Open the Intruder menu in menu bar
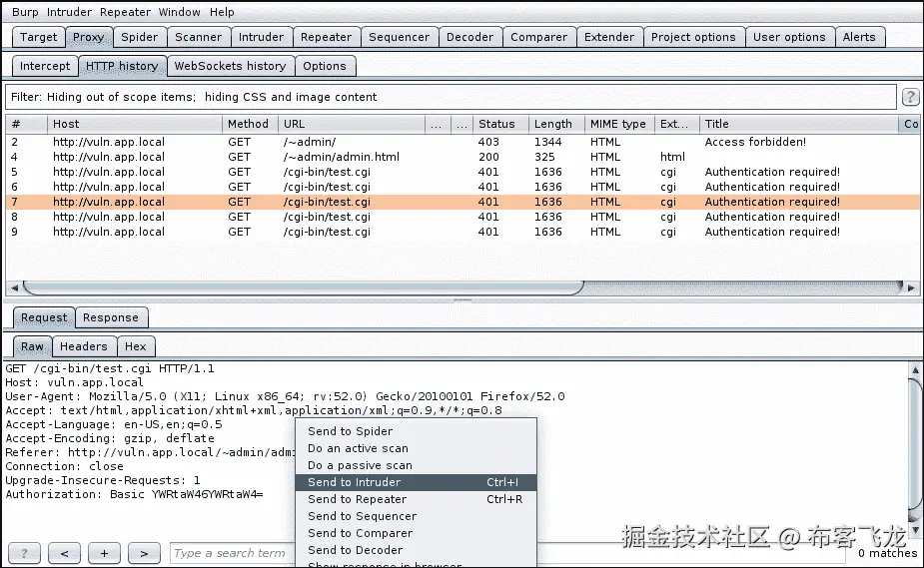Screen dimensions: 924x568 pyautogui.click(x=69, y=12)
